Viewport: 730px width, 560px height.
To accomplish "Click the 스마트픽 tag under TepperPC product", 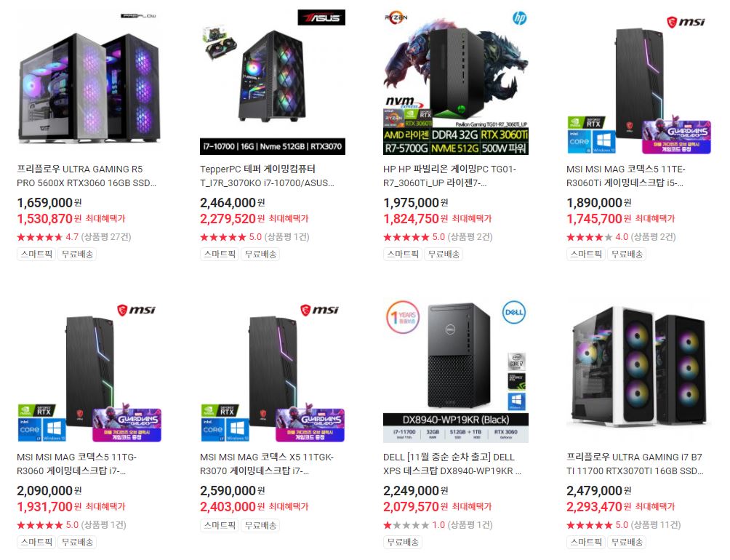I will tap(220, 254).
